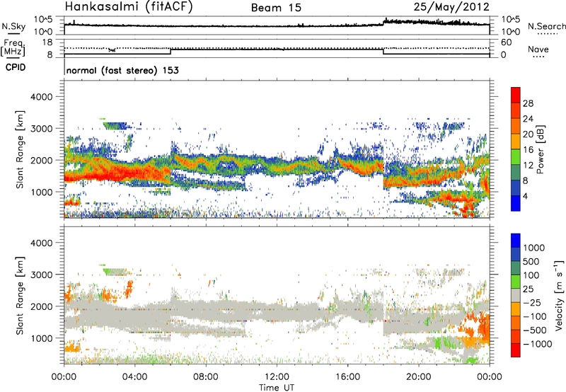
Task: Pick the −100 to −25 yellow-orange velocity segment
Action: [516, 309]
